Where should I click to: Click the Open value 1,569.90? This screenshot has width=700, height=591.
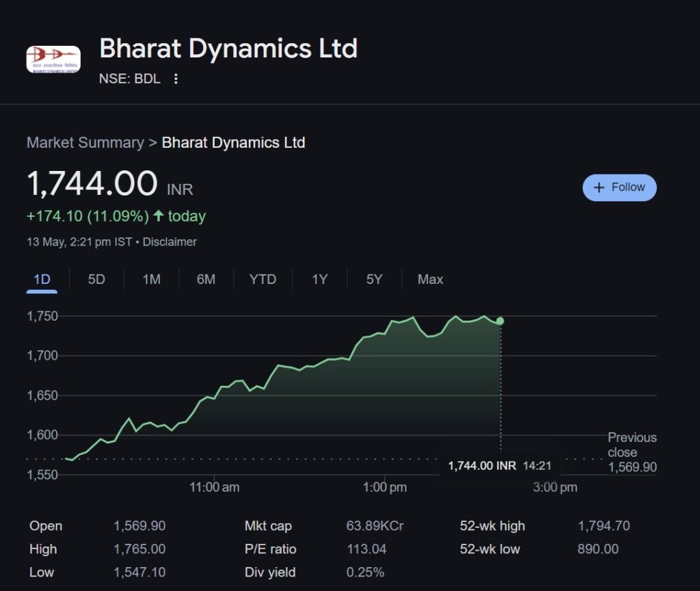139,526
